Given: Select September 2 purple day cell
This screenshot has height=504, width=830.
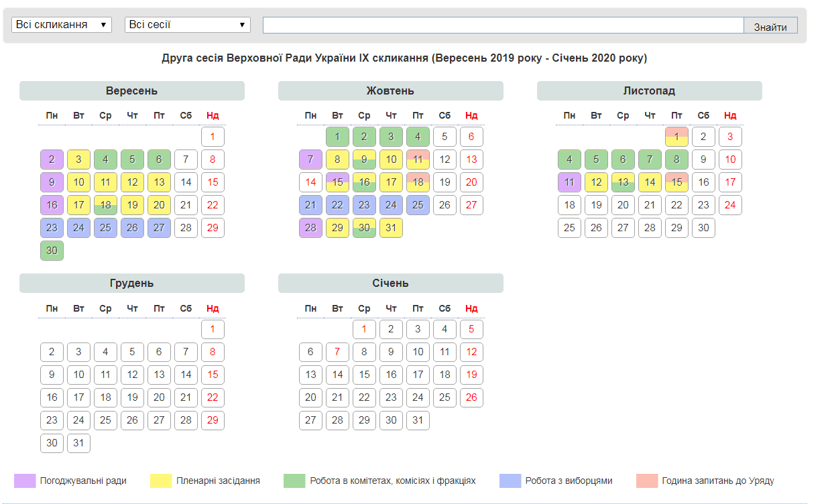Looking at the screenshot, I should coord(52,160).
